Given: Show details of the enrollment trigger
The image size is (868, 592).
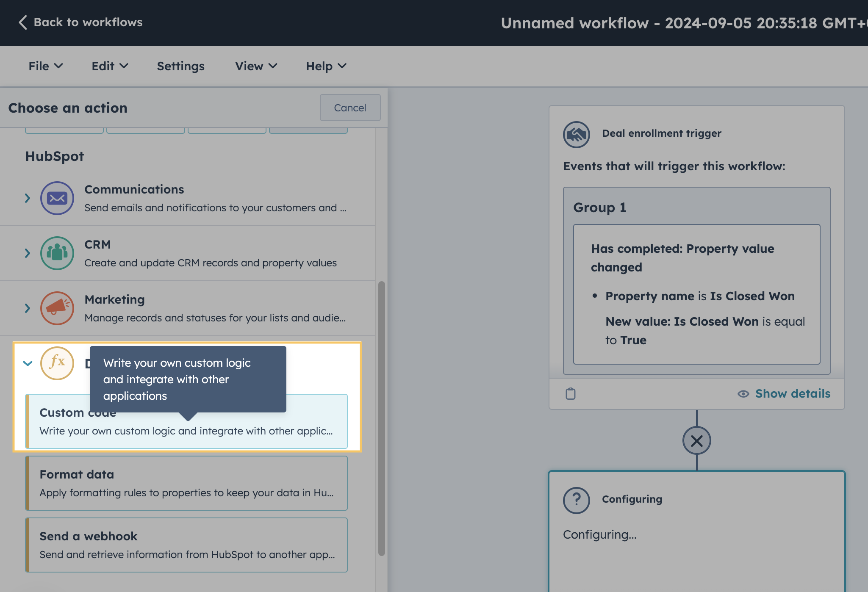Looking at the screenshot, I should pos(784,394).
